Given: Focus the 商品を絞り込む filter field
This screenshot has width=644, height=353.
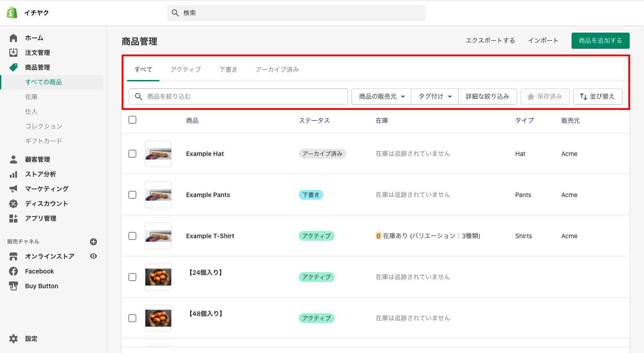Looking at the screenshot, I should [x=238, y=97].
